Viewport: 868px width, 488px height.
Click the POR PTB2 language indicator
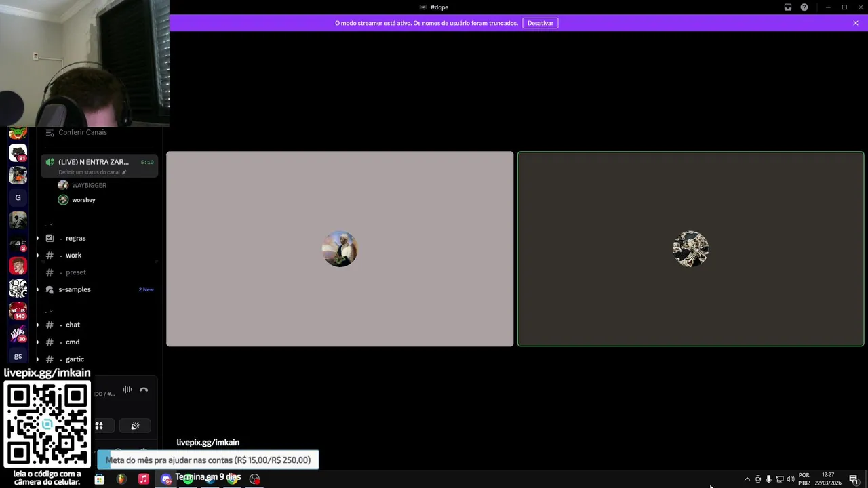[804, 479]
